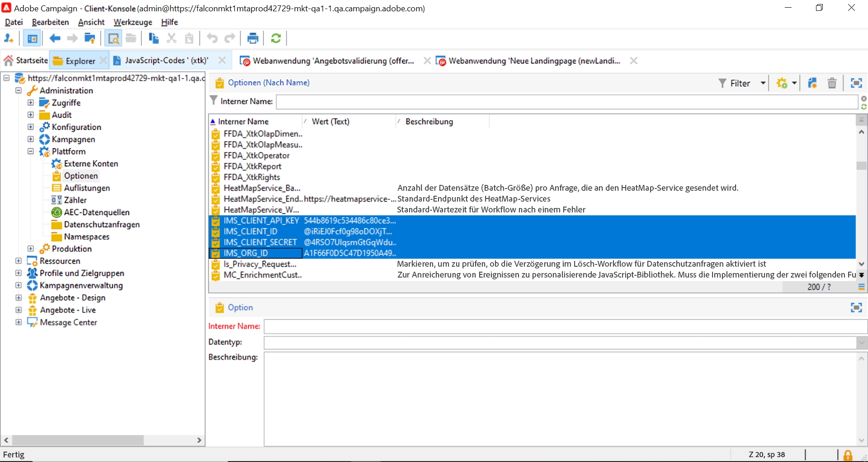Select the FFDA_XtkOperator row
The width and height of the screenshot is (868, 462).
pyautogui.click(x=532, y=156)
